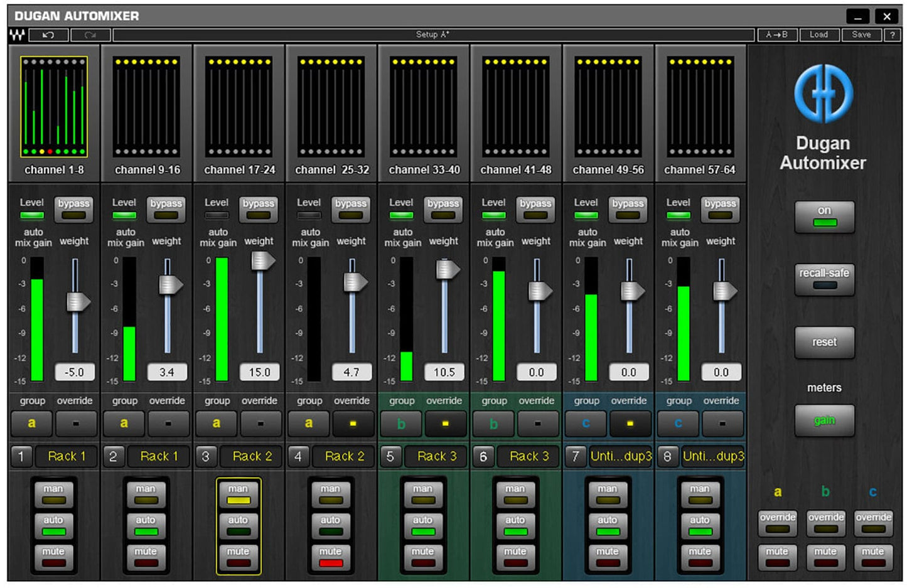
Task: Mute channel 4 Rack 2
Action: [330, 556]
